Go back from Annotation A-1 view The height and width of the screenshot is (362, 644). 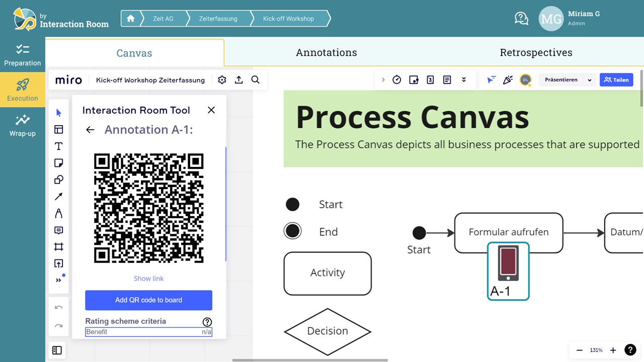click(x=90, y=130)
